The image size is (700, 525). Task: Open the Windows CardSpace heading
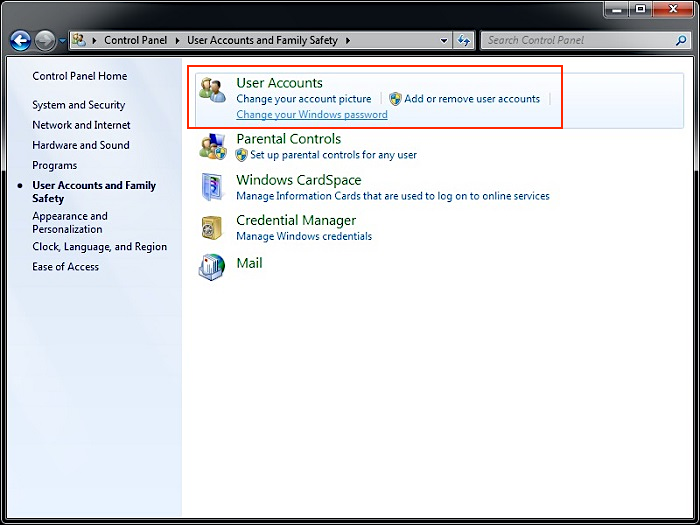(x=299, y=180)
